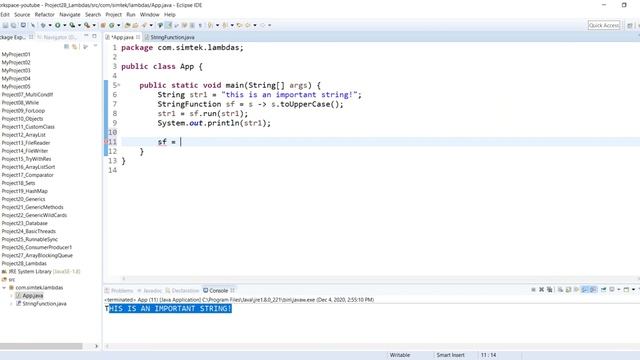Viewport: 640px width, 360px height.
Task: Open the Edit menu
Action: click(5, 14)
